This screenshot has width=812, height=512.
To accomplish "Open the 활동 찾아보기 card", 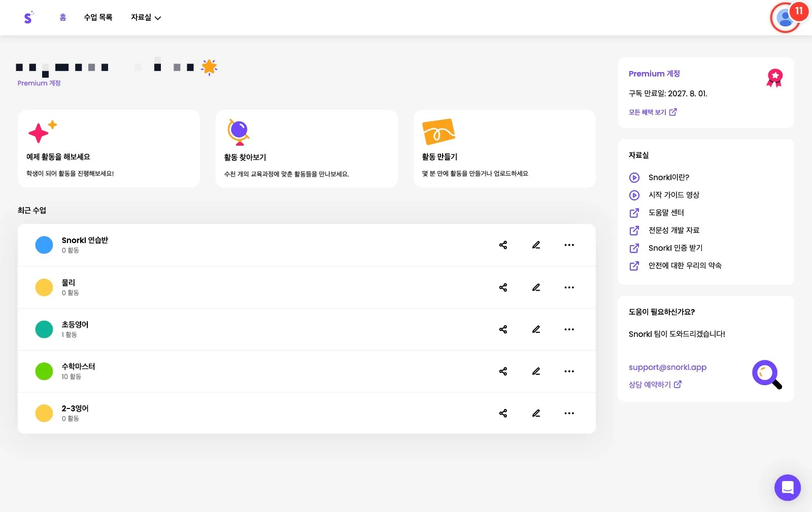I will (x=307, y=149).
